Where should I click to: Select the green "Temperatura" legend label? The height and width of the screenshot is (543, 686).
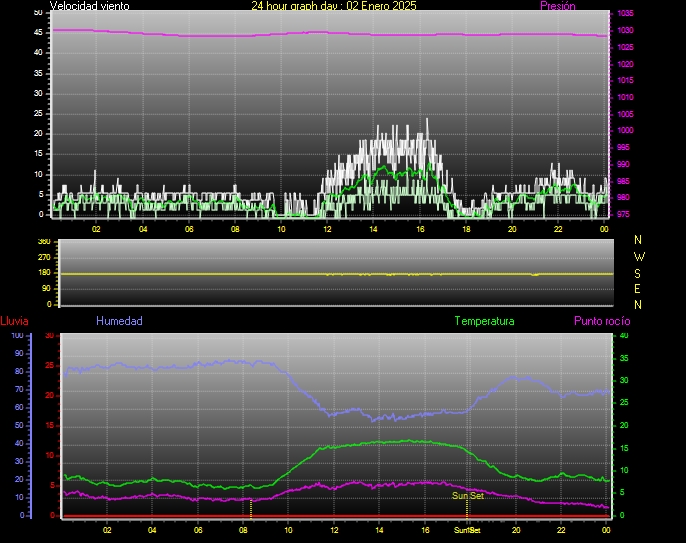484,321
